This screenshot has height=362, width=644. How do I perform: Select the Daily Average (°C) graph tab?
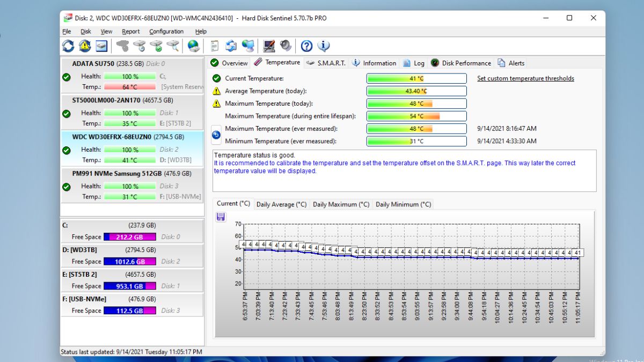coord(282,204)
